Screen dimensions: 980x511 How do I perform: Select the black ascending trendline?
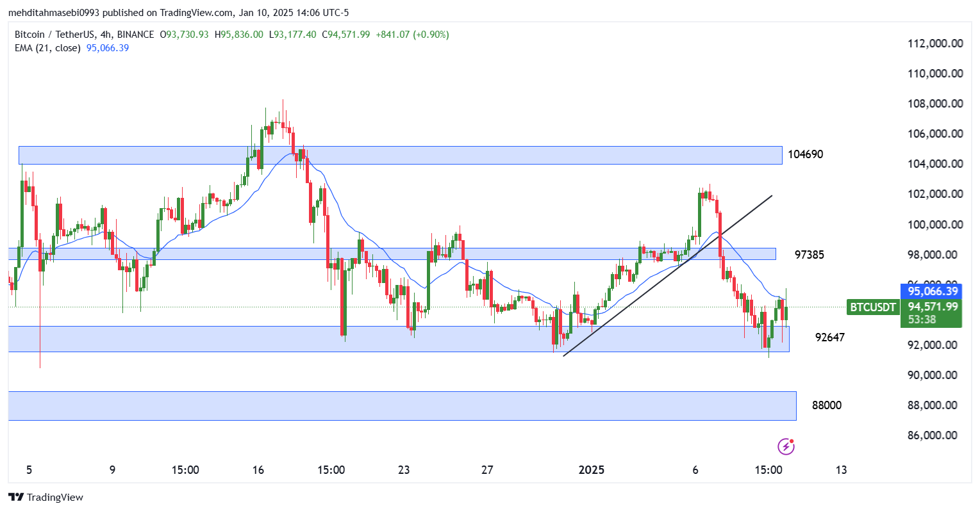coord(667,275)
